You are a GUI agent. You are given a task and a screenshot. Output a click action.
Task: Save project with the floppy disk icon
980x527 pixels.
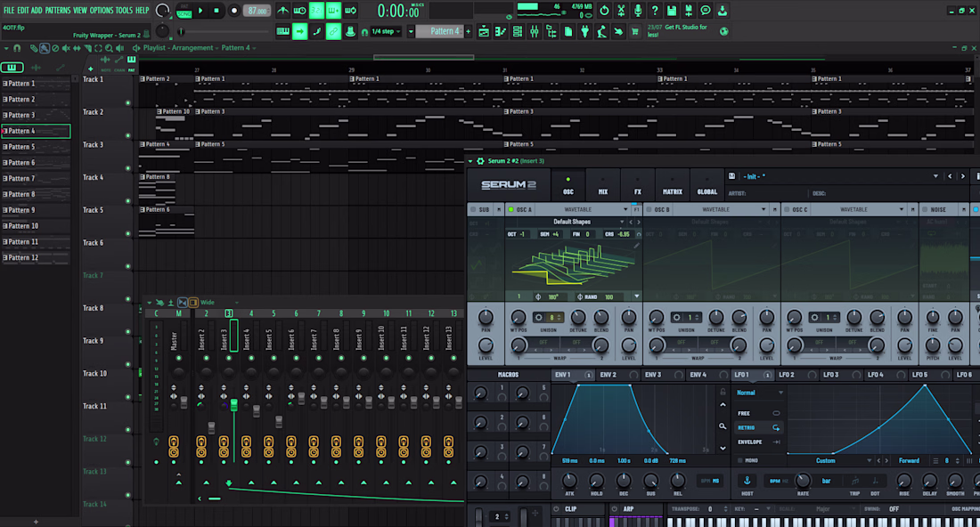[672, 11]
